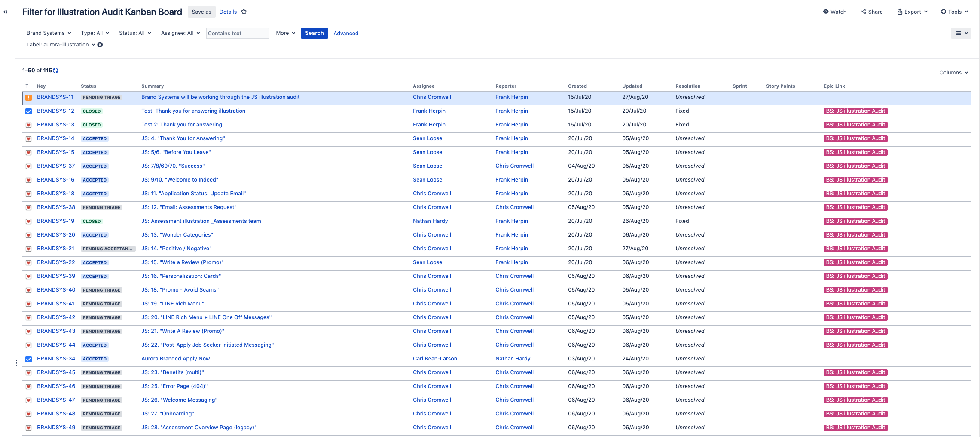Click the priority icon on BRANDSYS-11
Image resolution: width=980 pixels, height=437 pixels.
28,97
